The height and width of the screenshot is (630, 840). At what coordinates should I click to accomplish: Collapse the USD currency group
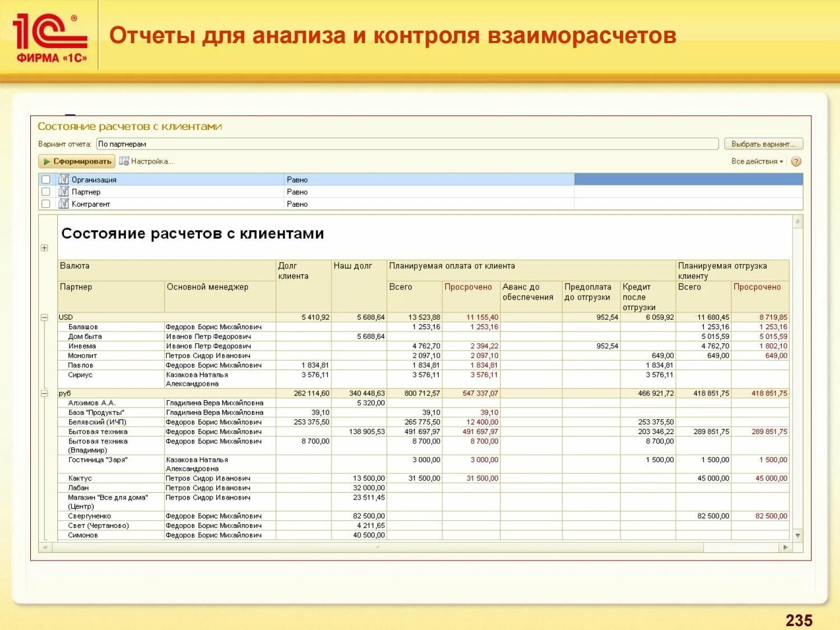(x=44, y=318)
